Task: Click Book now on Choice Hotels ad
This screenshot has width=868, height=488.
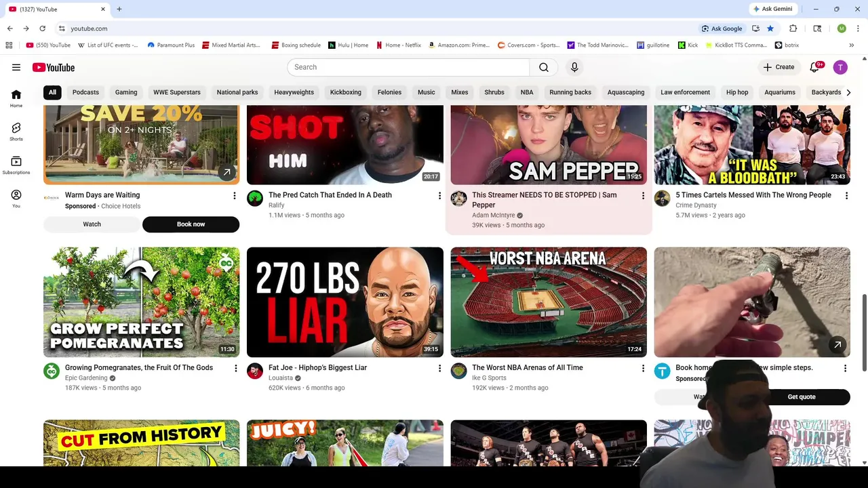Action: pyautogui.click(x=191, y=224)
